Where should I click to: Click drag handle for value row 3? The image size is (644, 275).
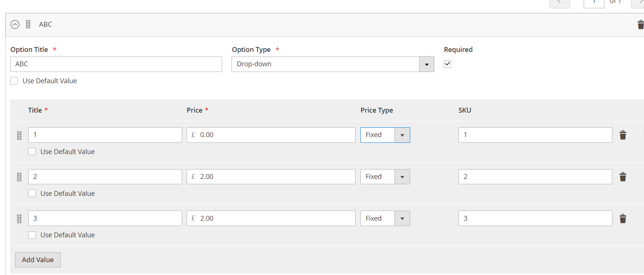point(19,219)
